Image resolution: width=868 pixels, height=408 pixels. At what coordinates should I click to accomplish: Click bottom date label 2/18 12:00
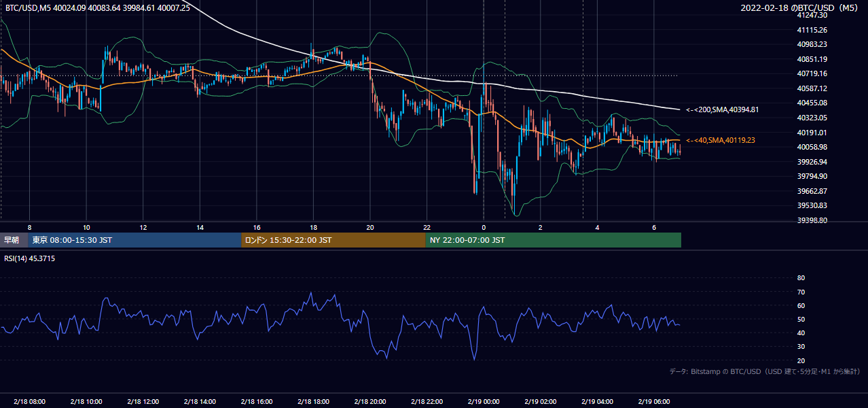click(143, 401)
